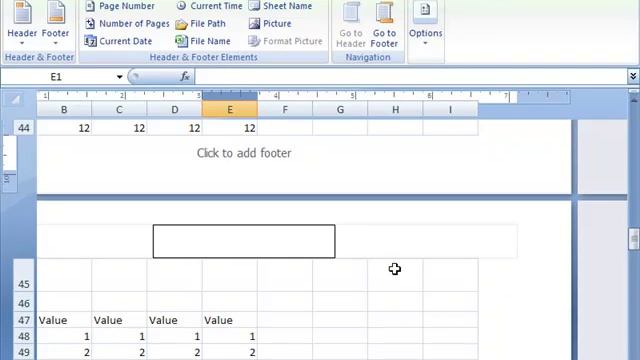The image size is (640, 360).
Task: Select row 46 header
Action: [x=24, y=302]
